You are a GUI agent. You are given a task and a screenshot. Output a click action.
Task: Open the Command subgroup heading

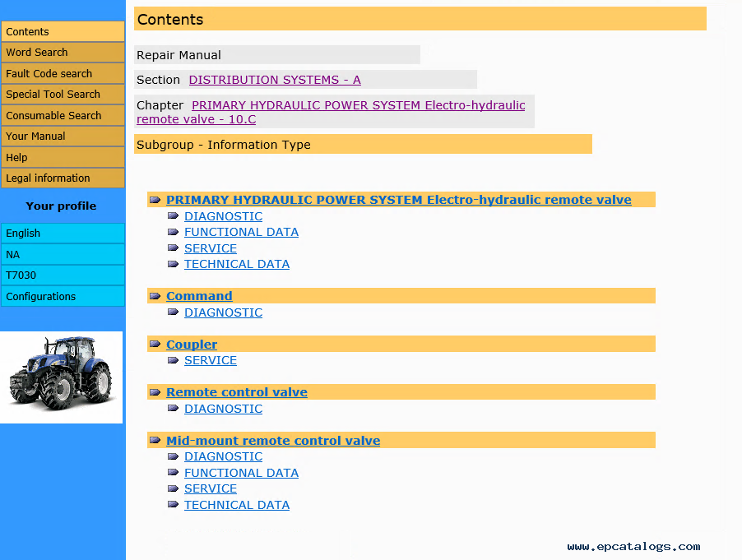[199, 296]
